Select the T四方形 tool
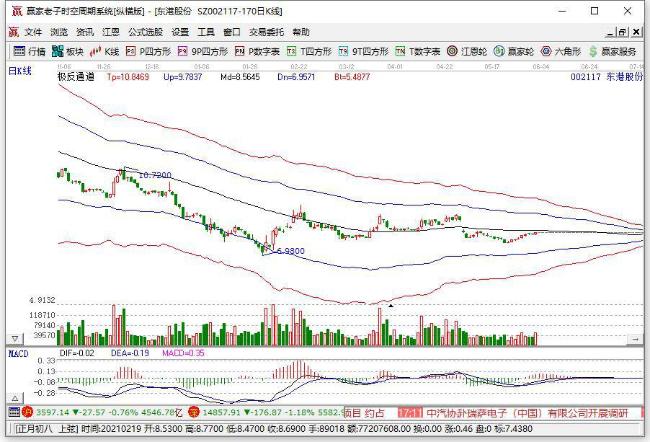650x442 pixels. click(309, 51)
